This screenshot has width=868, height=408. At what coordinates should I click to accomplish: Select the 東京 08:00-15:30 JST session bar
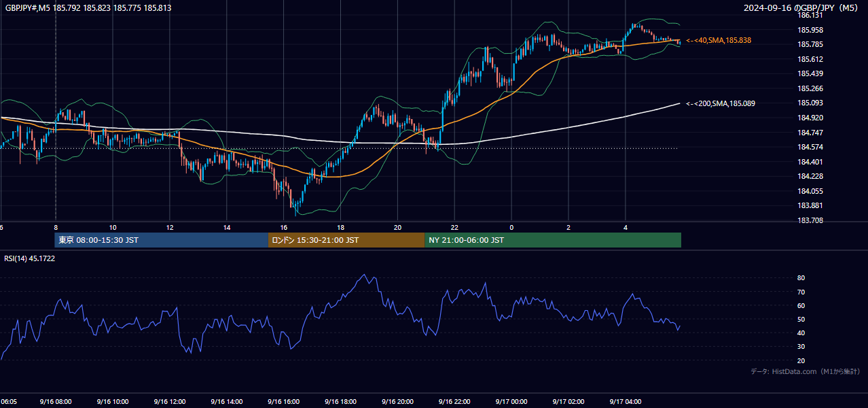click(x=162, y=240)
